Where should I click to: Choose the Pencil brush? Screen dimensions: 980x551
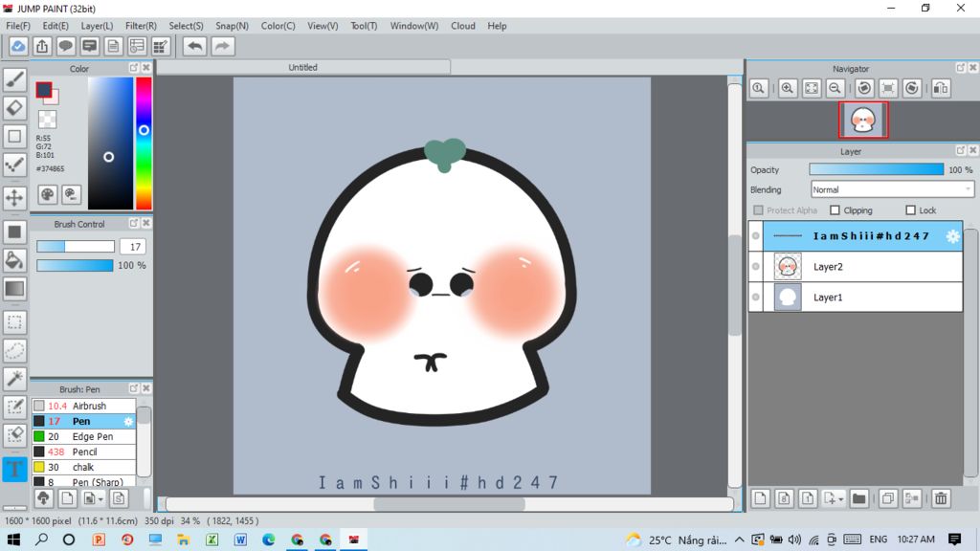point(84,452)
